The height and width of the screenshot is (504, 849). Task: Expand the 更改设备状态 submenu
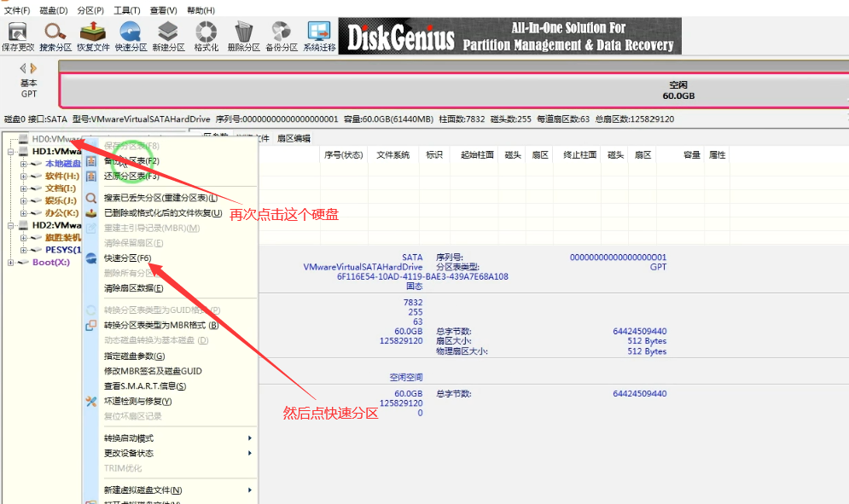tap(170, 453)
